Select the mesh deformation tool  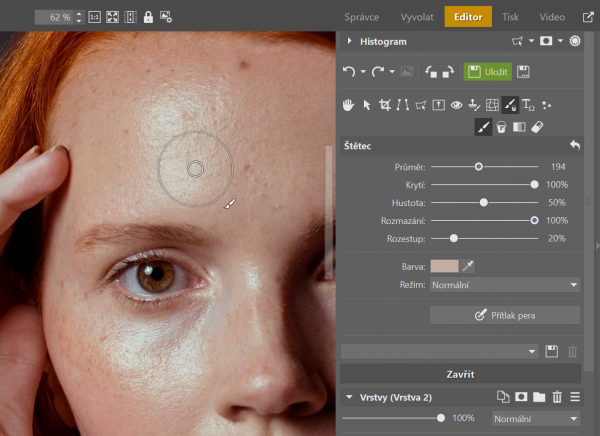tap(492, 105)
